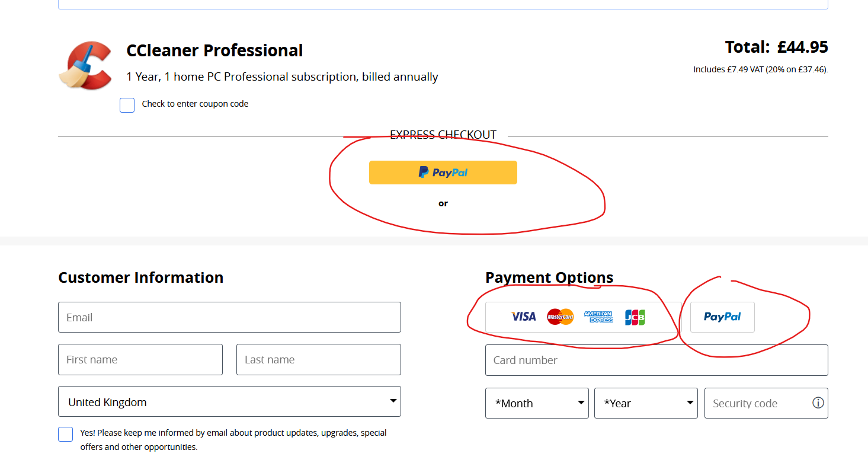Click the CCleaner Professional product logo

point(86,65)
